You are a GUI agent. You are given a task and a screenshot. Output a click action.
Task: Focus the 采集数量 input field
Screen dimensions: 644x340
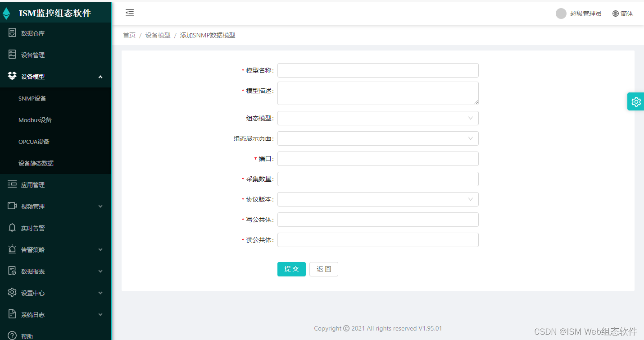378,179
